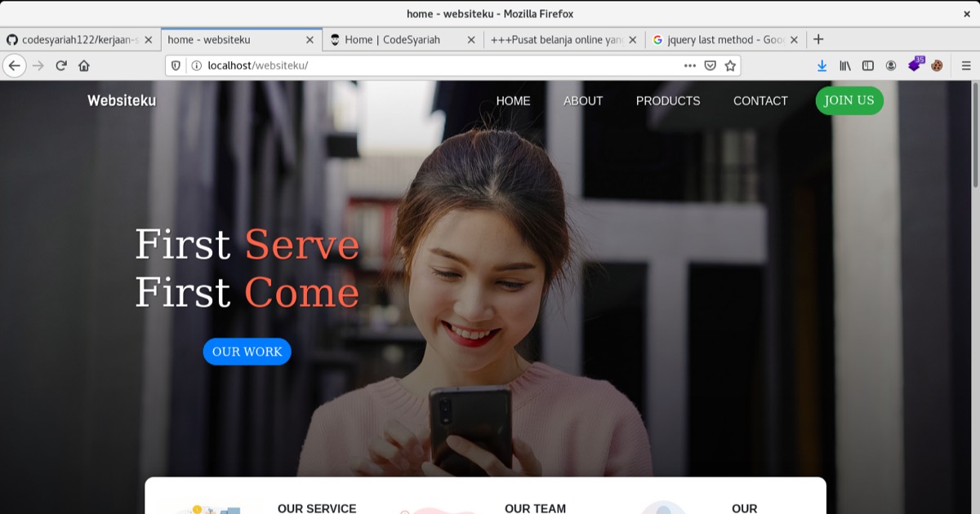This screenshot has width=980, height=514.
Task: Toggle the sidebar view icon
Action: (868, 66)
